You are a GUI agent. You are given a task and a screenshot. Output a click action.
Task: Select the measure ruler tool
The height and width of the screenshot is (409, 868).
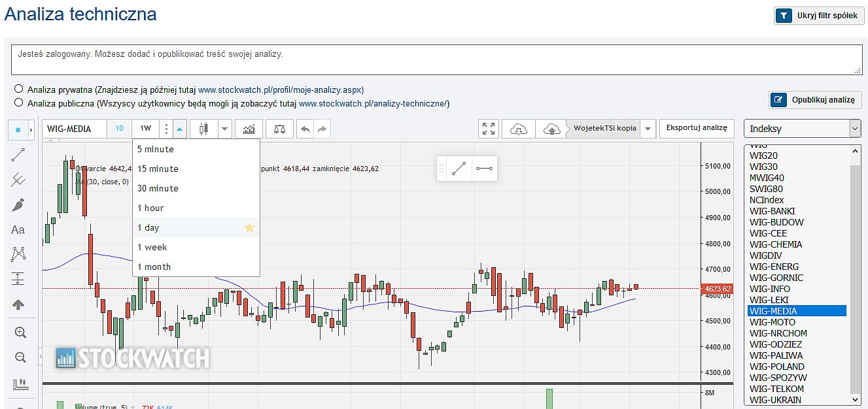[20, 384]
